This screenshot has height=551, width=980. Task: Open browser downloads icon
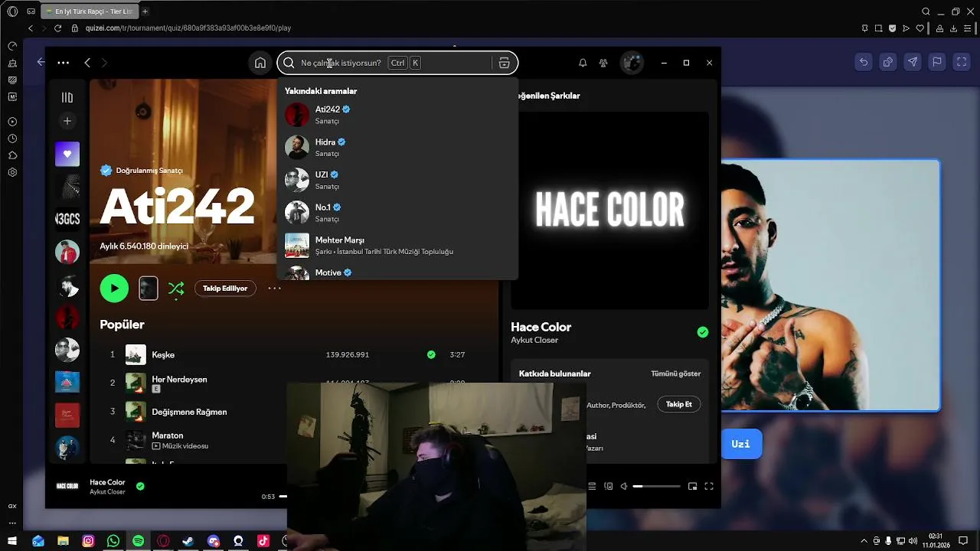954,28
